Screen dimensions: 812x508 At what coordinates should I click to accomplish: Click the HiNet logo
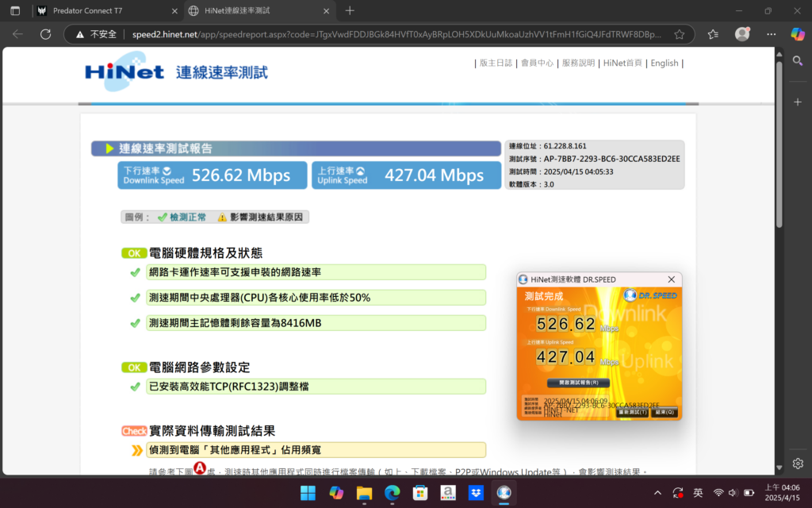point(124,71)
